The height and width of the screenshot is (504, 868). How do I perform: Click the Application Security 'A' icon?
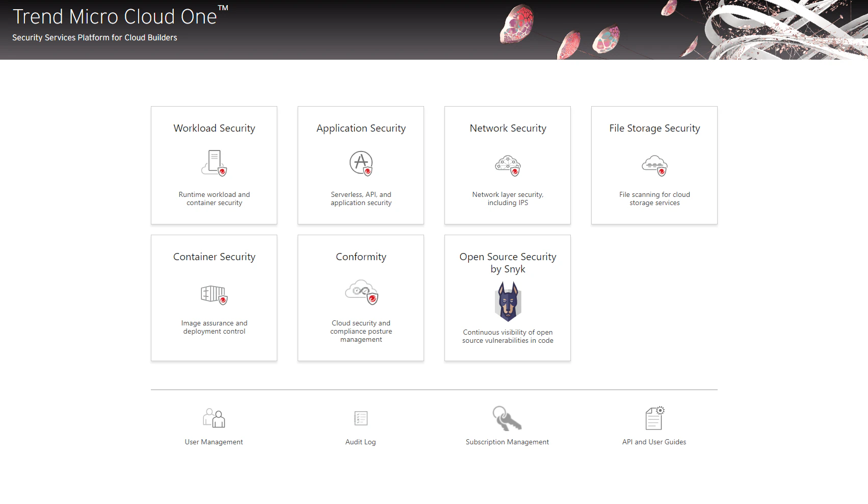coord(361,163)
